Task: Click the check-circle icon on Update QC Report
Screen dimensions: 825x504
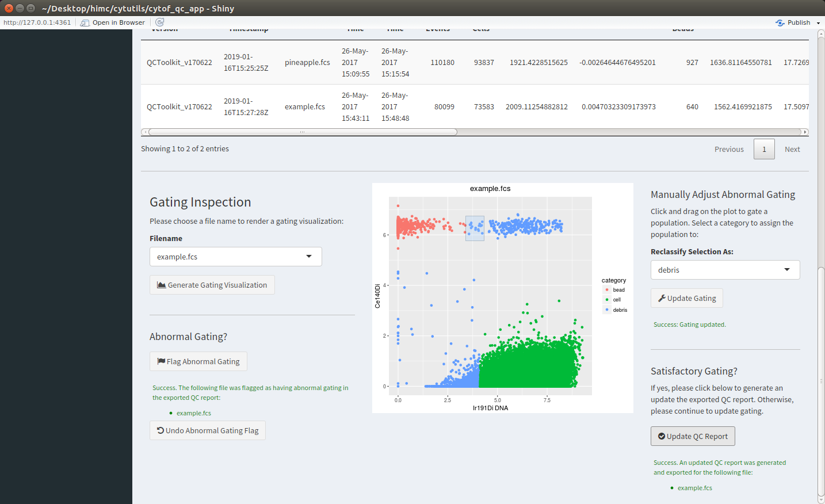Action: click(x=662, y=436)
